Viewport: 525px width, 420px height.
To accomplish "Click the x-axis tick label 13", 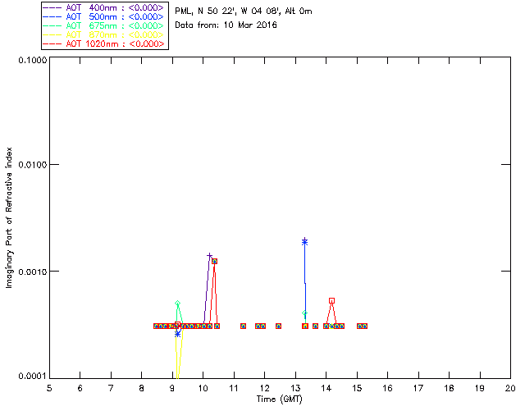I will pos(295,388).
